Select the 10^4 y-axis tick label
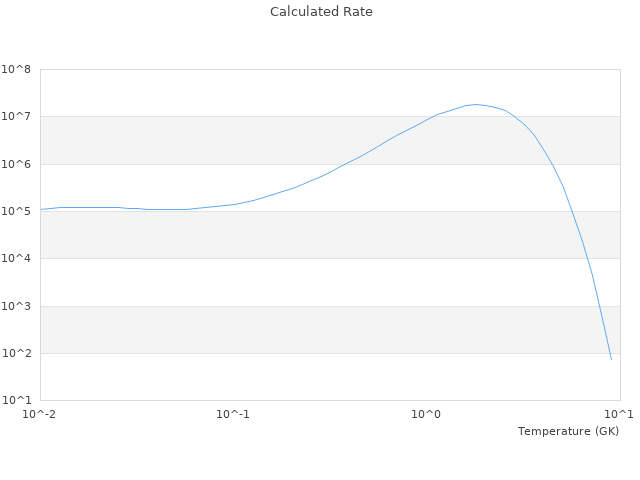The height and width of the screenshot is (480, 640). click(x=16, y=259)
